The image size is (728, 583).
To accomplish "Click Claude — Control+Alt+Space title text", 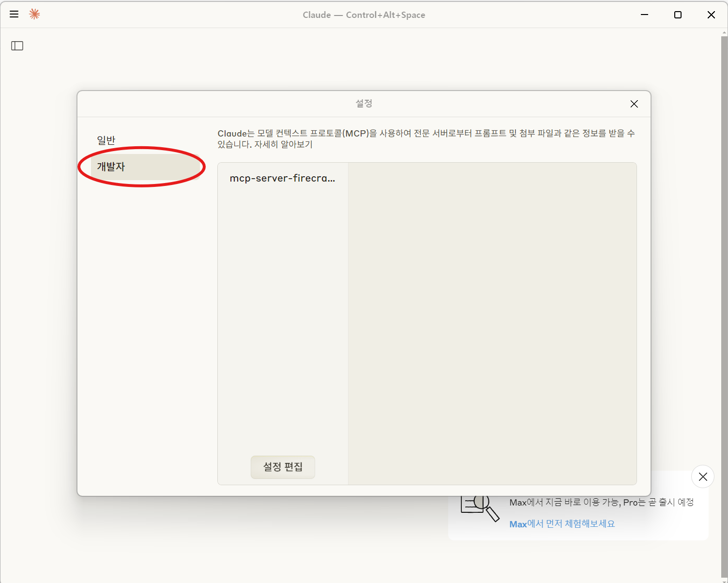I will coord(364,15).
